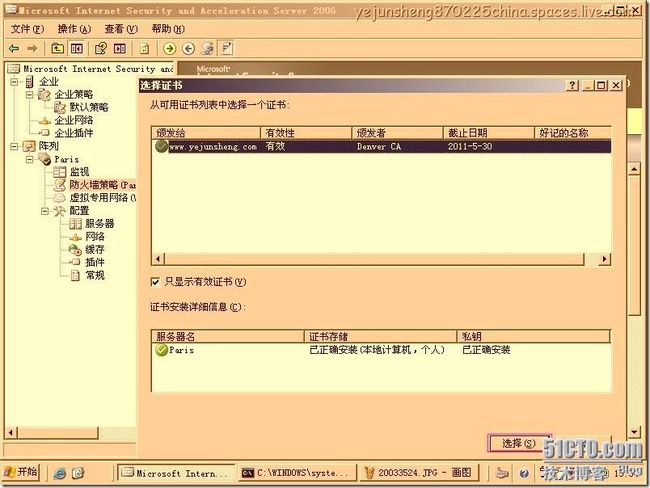This screenshot has height=488, width=650.
Task: Switch to 20033524.JPG - 画图 taskbar button
Action: [420, 473]
